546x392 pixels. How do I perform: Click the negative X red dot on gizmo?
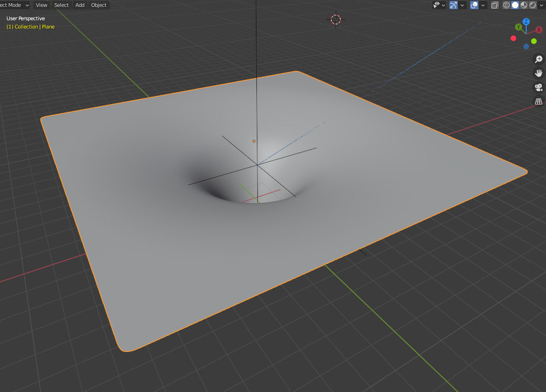tap(513, 38)
